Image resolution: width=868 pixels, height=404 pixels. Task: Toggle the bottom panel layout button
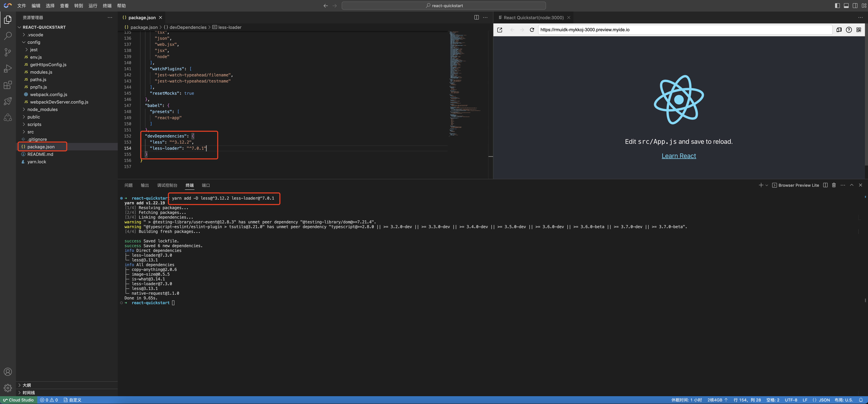click(x=846, y=6)
